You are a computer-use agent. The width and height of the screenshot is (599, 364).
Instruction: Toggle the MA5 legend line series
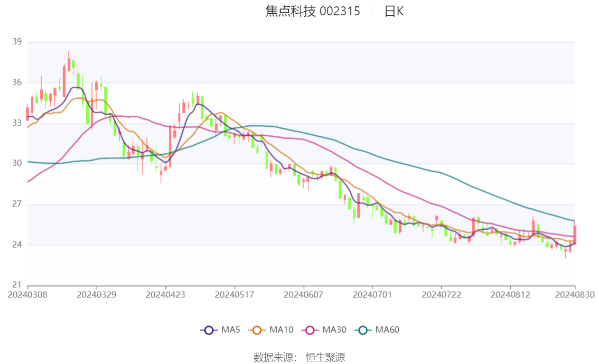[x=220, y=330]
